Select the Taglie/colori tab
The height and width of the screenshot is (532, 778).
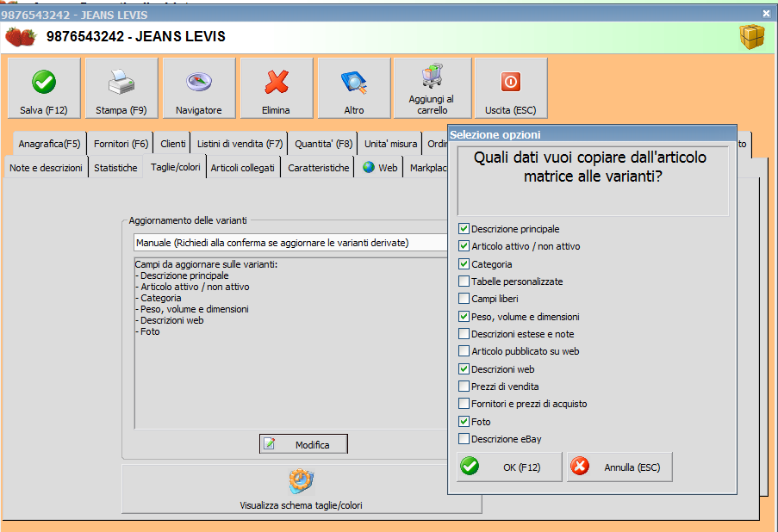175,167
